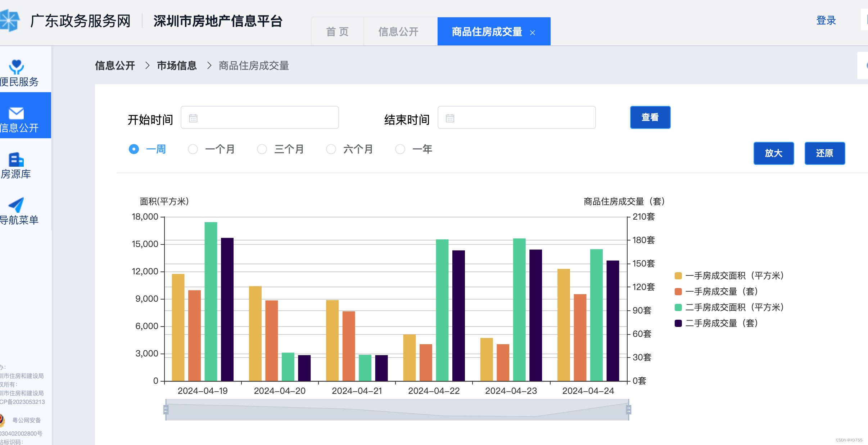Click the 广东政务服务网 title text
This screenshot has height=445, width=868.
81,21
